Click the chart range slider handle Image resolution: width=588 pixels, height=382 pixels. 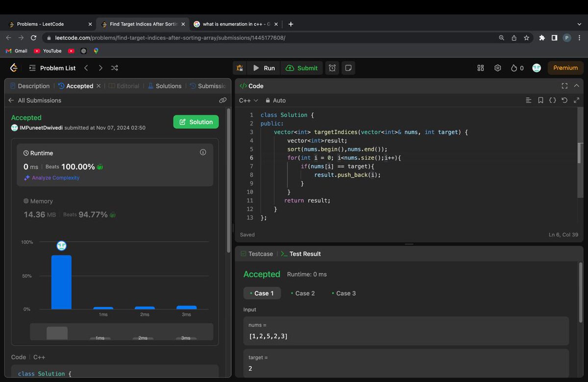(x=57, y=333)
